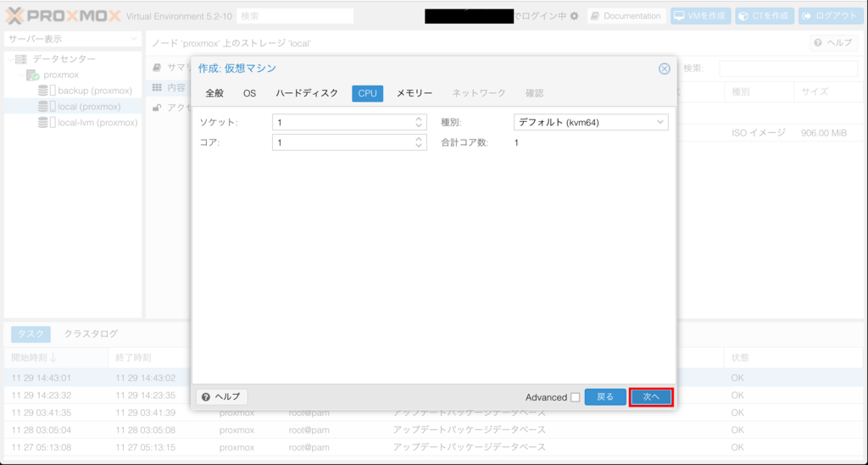Switch to the 全般 tab

[214, 93]
